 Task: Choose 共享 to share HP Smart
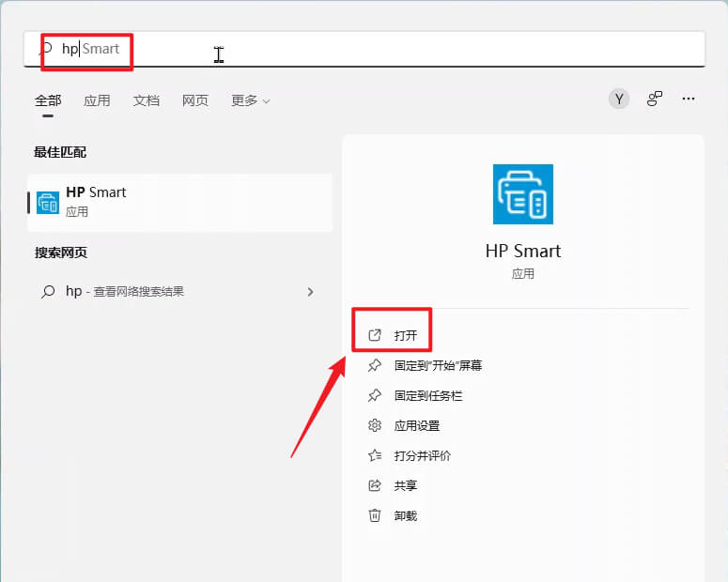405,485
